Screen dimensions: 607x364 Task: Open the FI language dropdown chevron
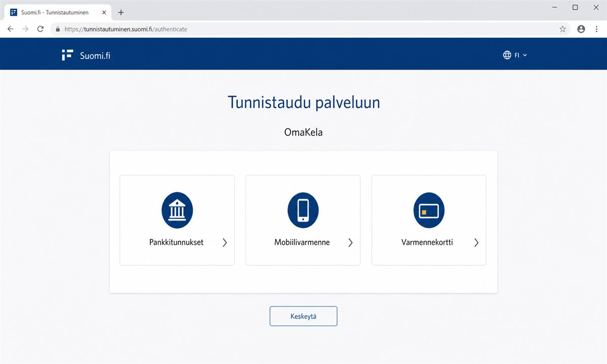(x=525, y=55)
